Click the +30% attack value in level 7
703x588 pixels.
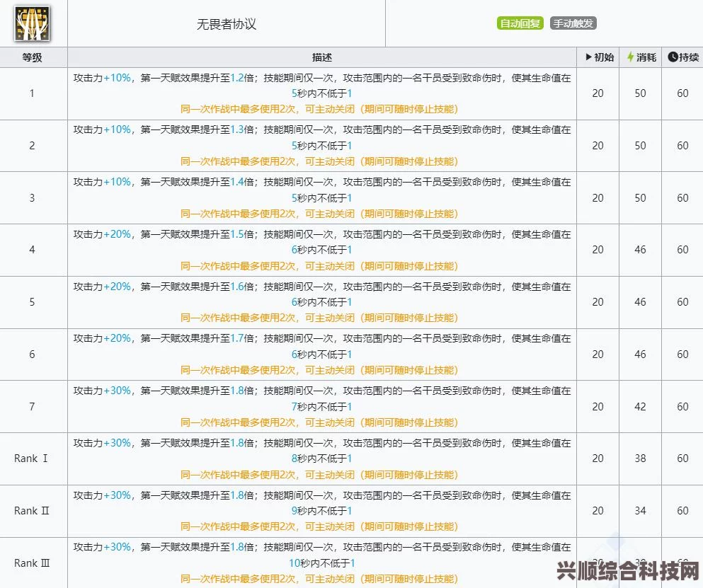pos(117,391)
